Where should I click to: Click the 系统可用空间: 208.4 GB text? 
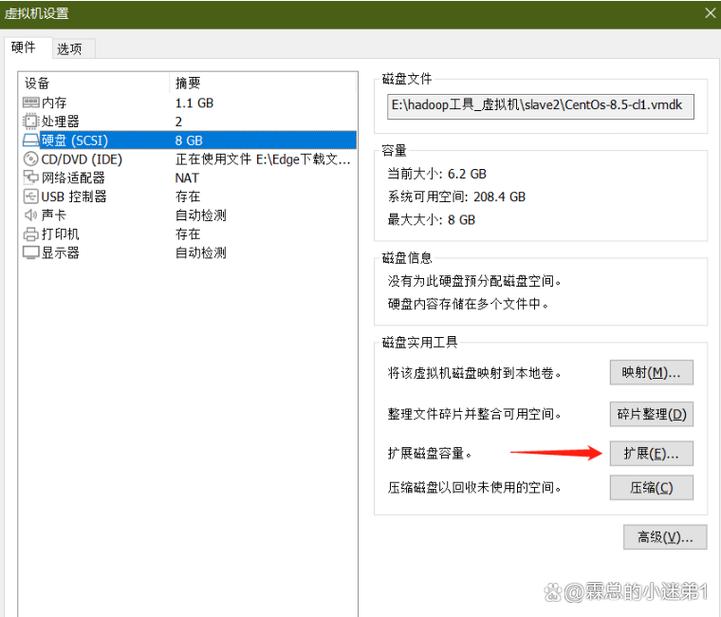(457, 197)
